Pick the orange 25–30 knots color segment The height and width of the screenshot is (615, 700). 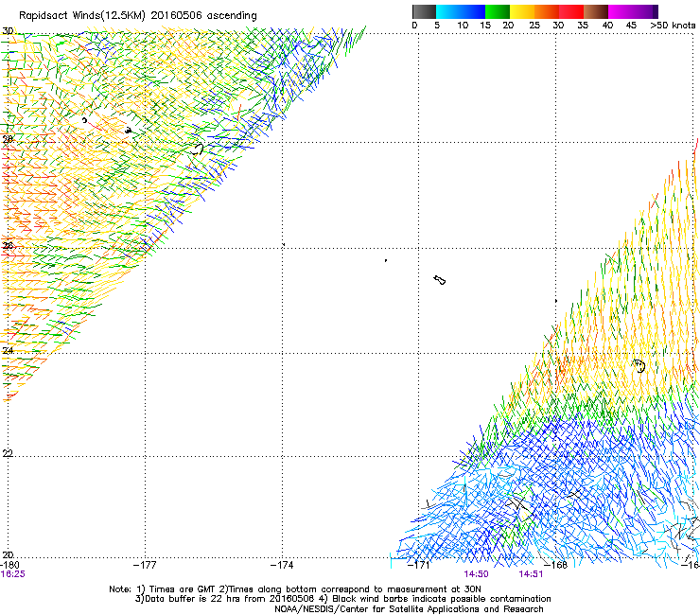coord(547,11)
